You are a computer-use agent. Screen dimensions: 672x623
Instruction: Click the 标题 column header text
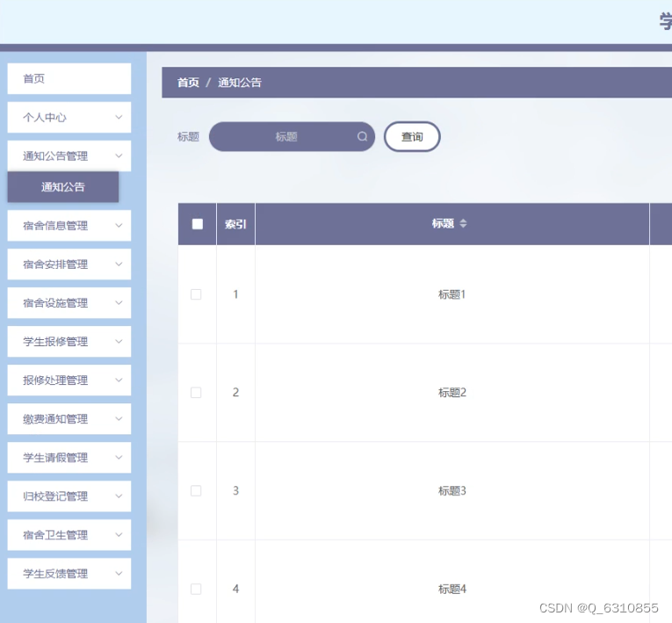click(x=443, y=223)
